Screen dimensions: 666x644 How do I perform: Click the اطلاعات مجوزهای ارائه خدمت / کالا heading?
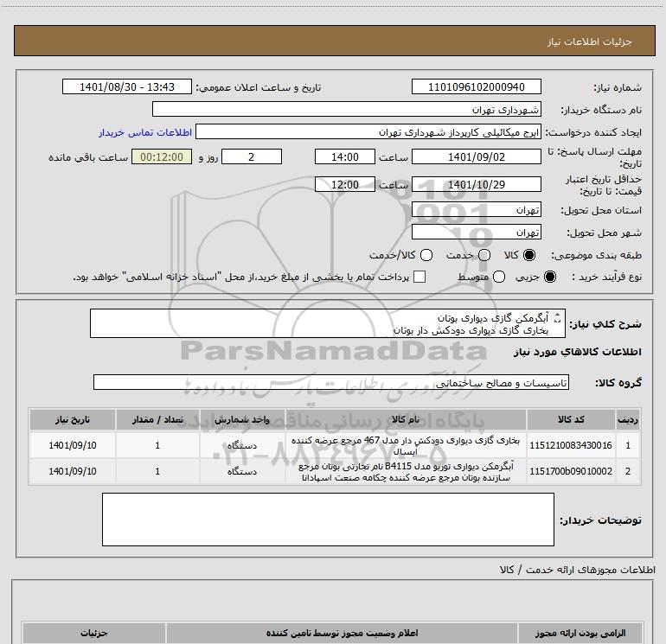tap(578, 570)
